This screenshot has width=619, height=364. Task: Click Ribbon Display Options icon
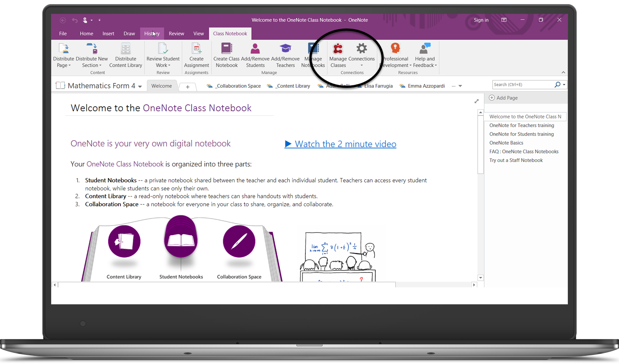click(504, 20)
